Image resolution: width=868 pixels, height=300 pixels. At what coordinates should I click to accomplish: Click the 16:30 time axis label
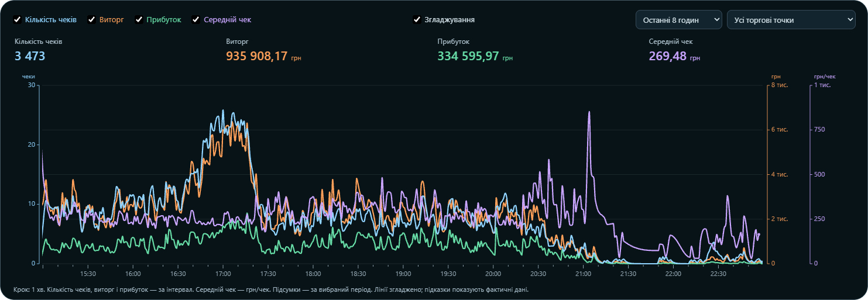[178, 274]
